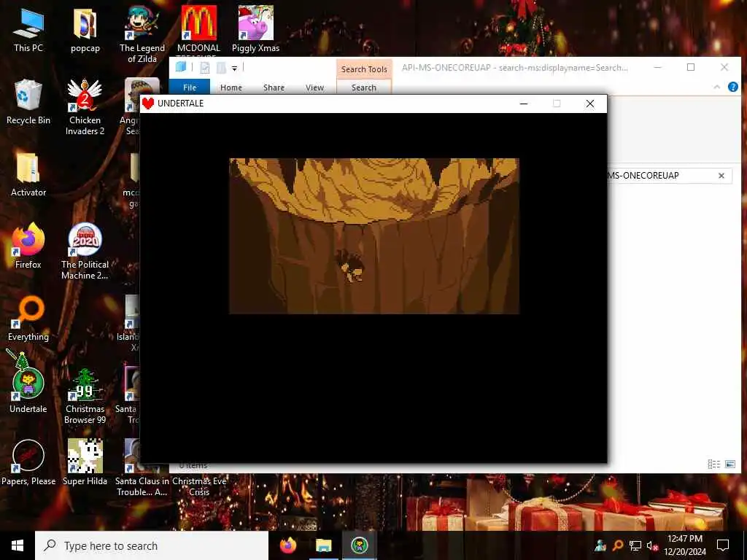Open the File tab in File Explorer
The height and width of the screenshot is (560, 747).
190,87
